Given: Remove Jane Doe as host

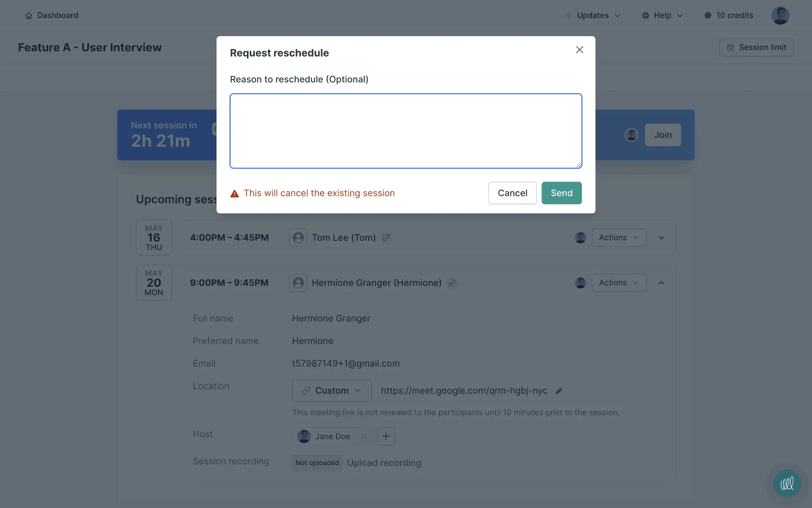Looking at the screenshot, I should (x=364, y=436).
